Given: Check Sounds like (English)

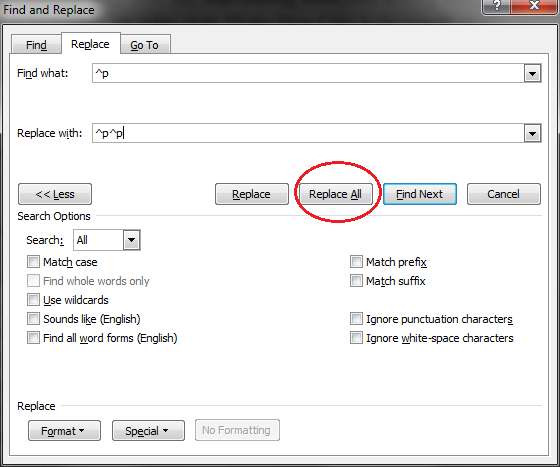Looking at the screenshot, I should 33,318.
